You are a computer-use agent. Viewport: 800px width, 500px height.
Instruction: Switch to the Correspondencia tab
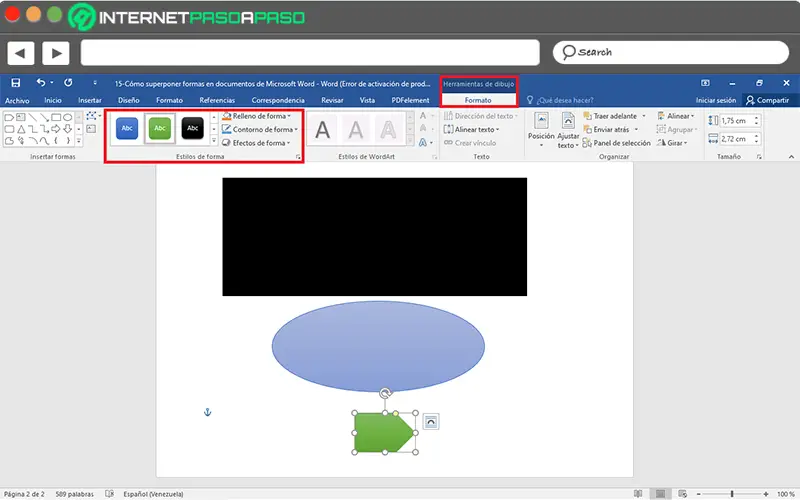click(x=278, y=101)
